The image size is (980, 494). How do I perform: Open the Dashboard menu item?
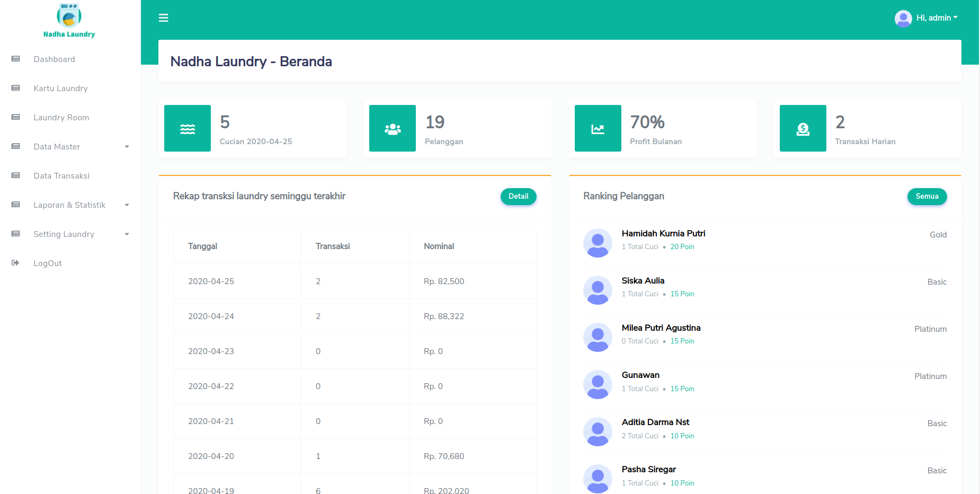[x=54, y=59]
